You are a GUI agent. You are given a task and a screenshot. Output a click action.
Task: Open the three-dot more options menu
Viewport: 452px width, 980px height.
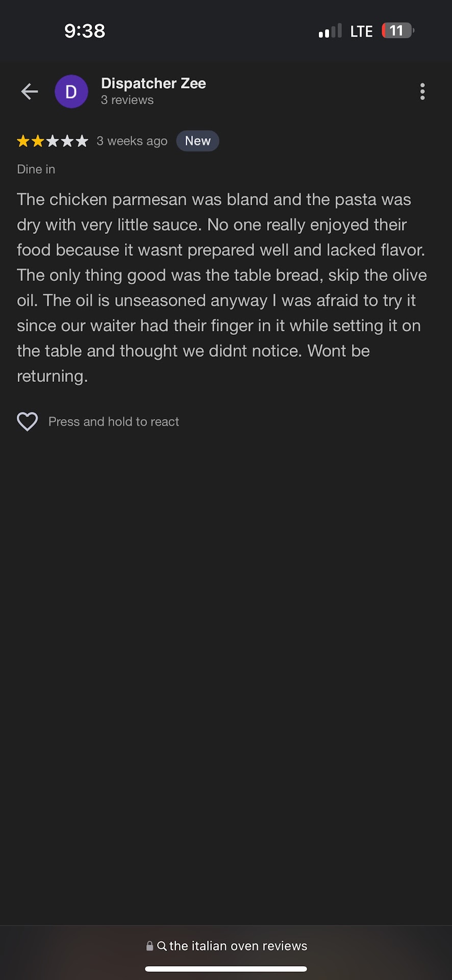(x=422, y=91)
